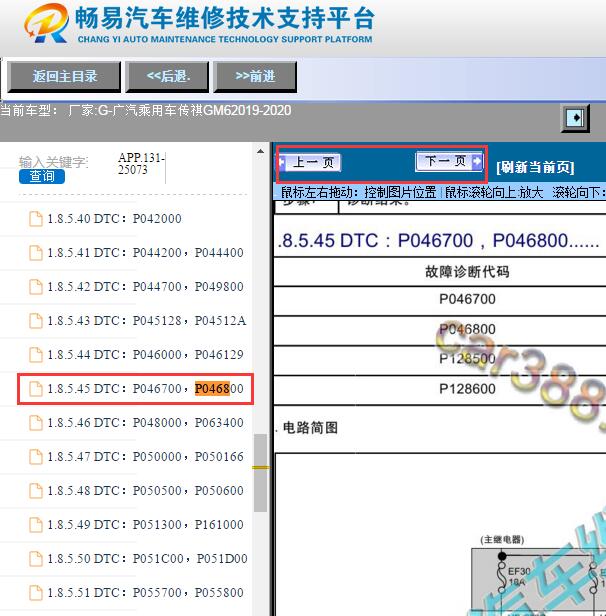The height and width of the screenshot is (616, 606).
Task: Click document icon beside 1.8.5.50 entry
Action: (36, 559)
